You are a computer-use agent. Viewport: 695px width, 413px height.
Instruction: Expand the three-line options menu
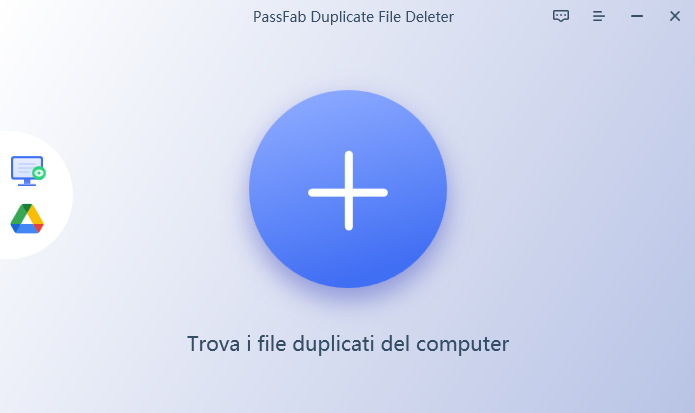pos(599,16)
